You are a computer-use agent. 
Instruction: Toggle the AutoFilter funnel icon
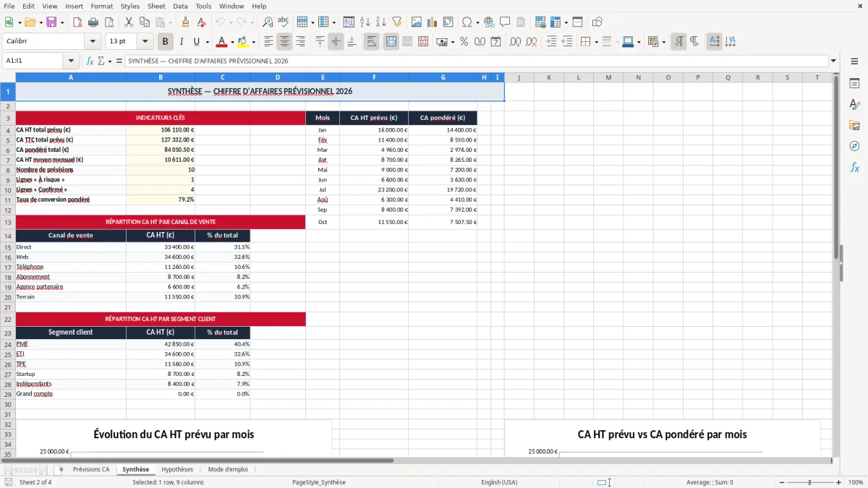point(397,22)
